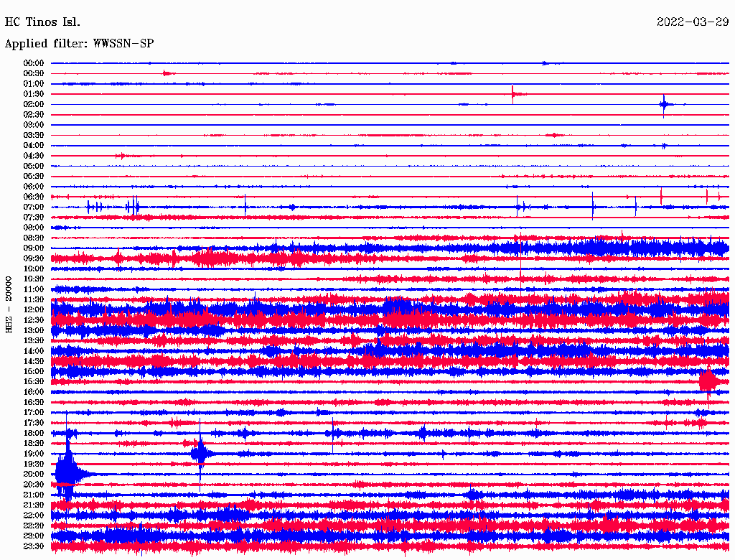Select the 21:30 time label

coord(34,505)
